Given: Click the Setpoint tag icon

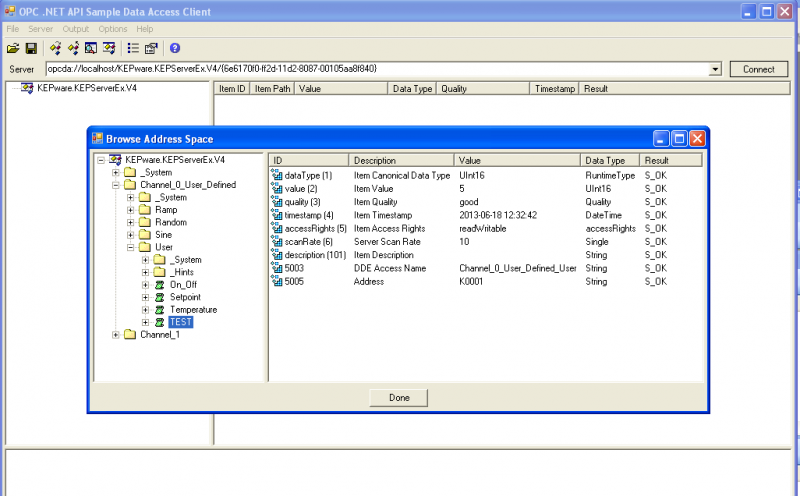Looking at the screenshot, I should pyautogui.click(x=160, y=297).
